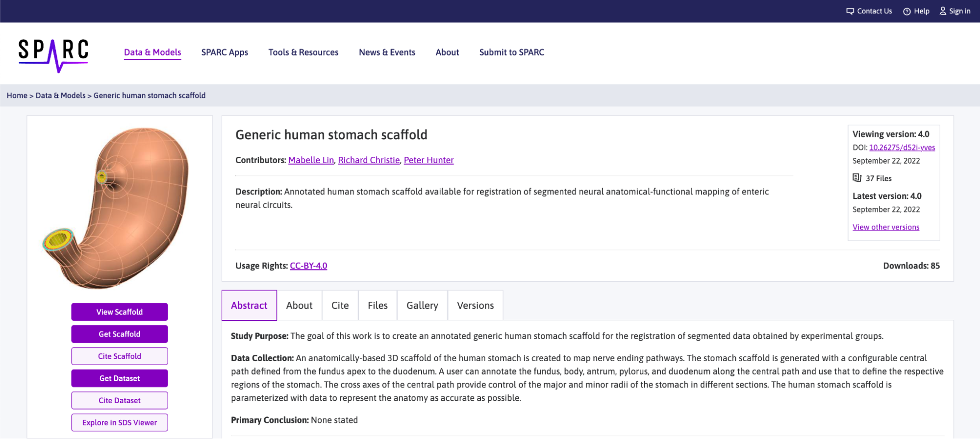Viewport: 980px width, 439px height.
Task: Switch to the Files tab
Action: (x=378, y=305)
